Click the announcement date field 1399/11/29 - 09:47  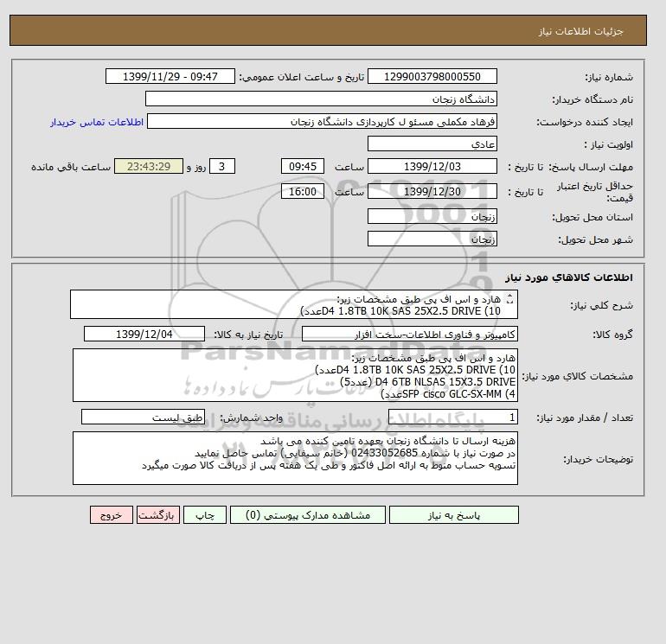170,76
